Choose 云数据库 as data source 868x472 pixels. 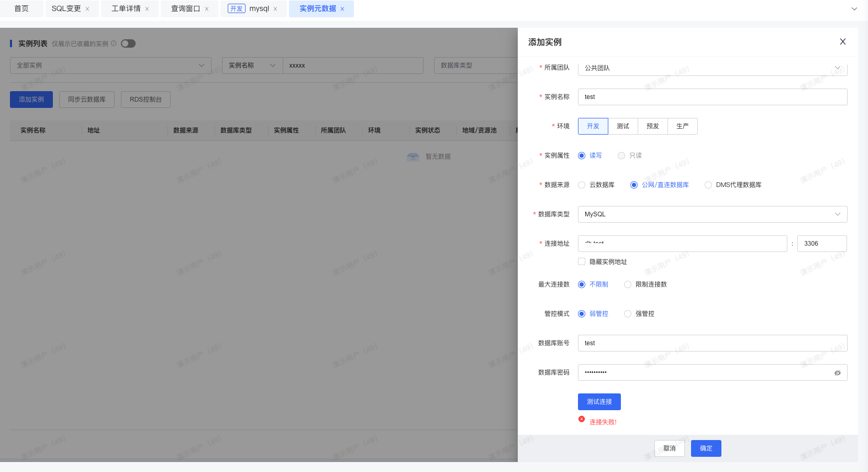(x=582, y=185)
